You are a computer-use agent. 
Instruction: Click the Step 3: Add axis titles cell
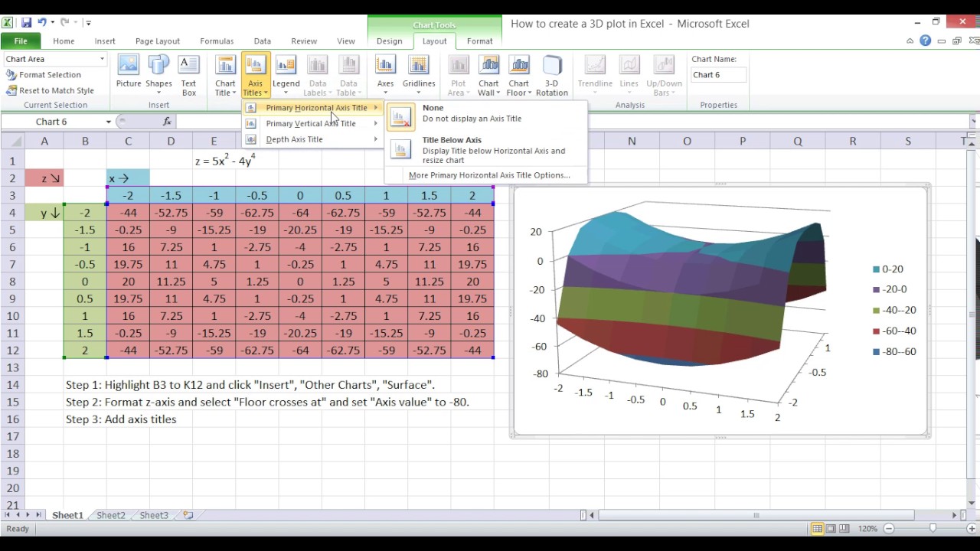click(121, 419)
